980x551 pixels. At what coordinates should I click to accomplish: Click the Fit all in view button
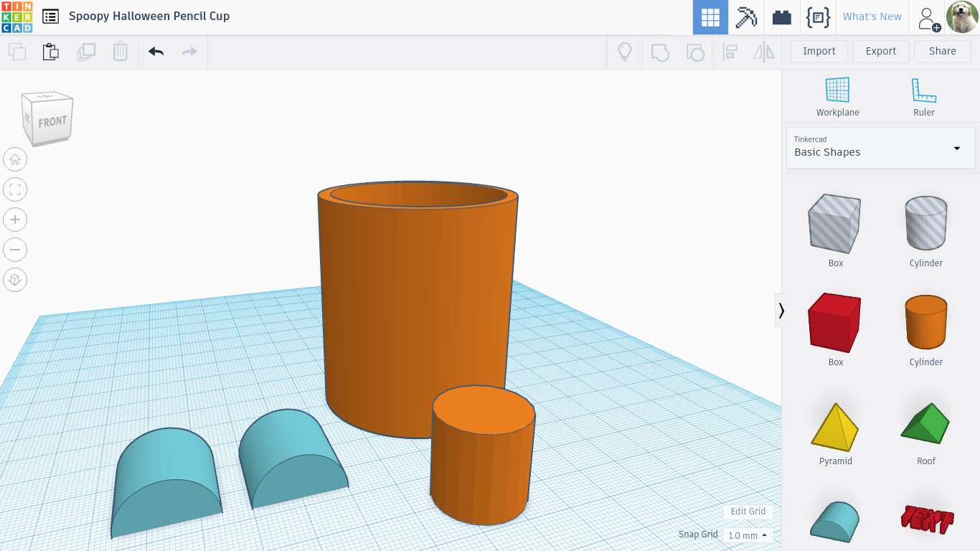point(15,189)
